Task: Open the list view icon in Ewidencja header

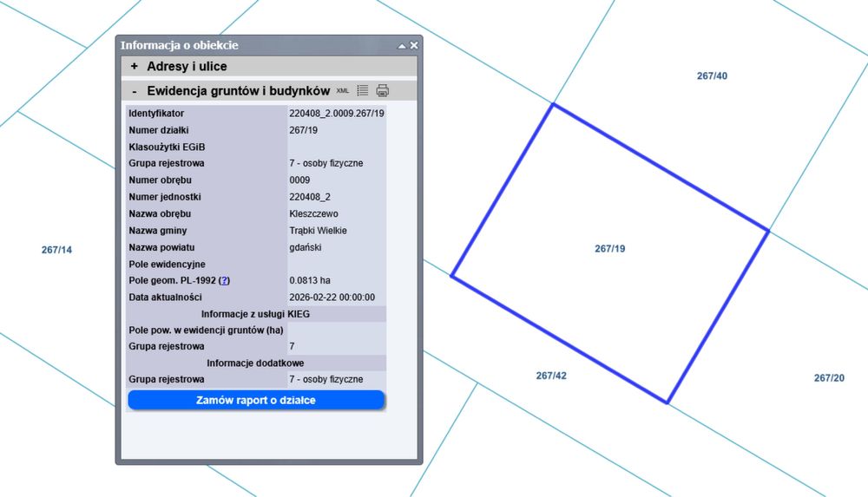Action: pyautogui.click(x=363, y=90)
